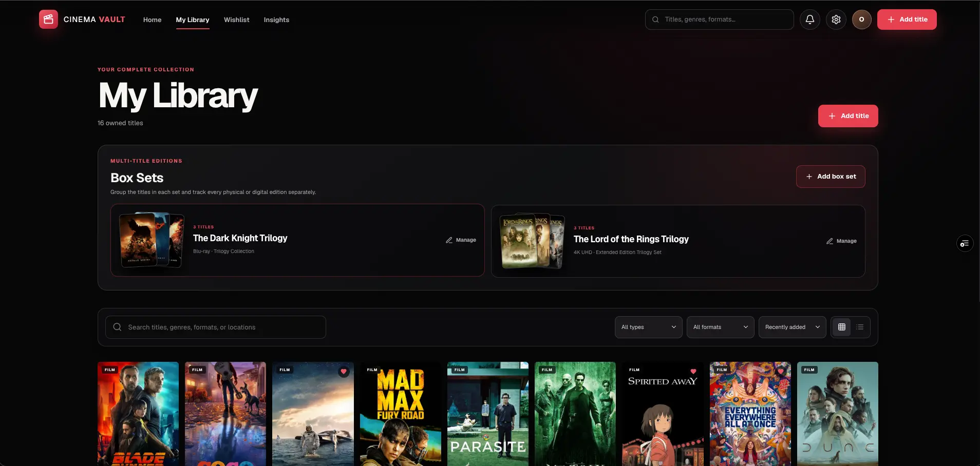
Task: Manage The Dark Knight Trilogy box set
Action: (x=461, y=240)
